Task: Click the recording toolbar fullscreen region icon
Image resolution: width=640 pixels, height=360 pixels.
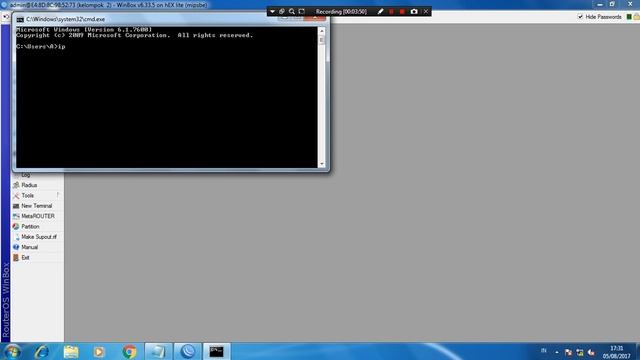Action: click(x=302, y=11)
